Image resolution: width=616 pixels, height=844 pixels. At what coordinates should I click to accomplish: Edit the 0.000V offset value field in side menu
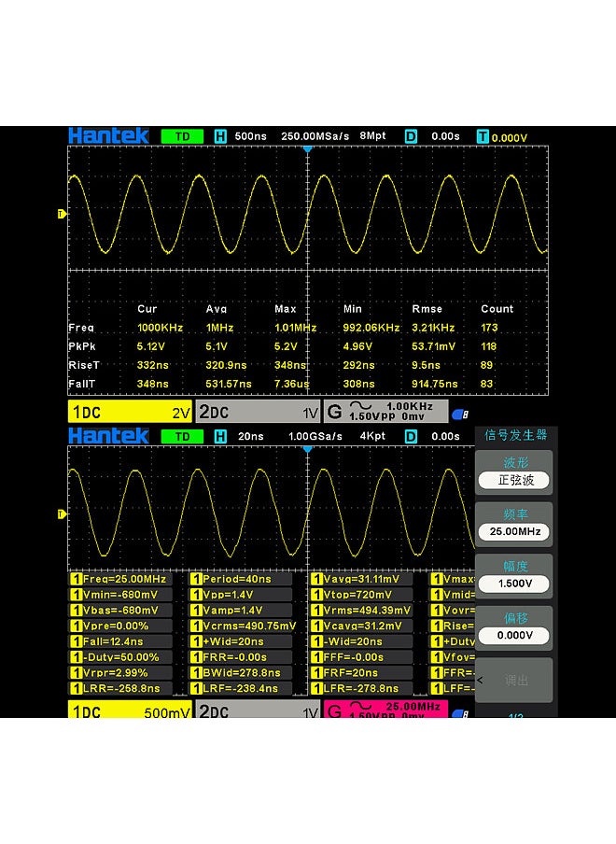[514, 636]
